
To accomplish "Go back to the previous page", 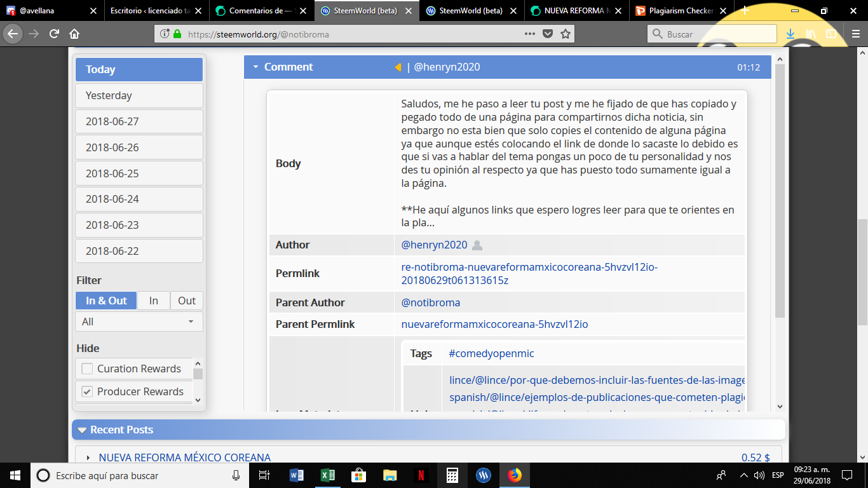I will (14, 34).
